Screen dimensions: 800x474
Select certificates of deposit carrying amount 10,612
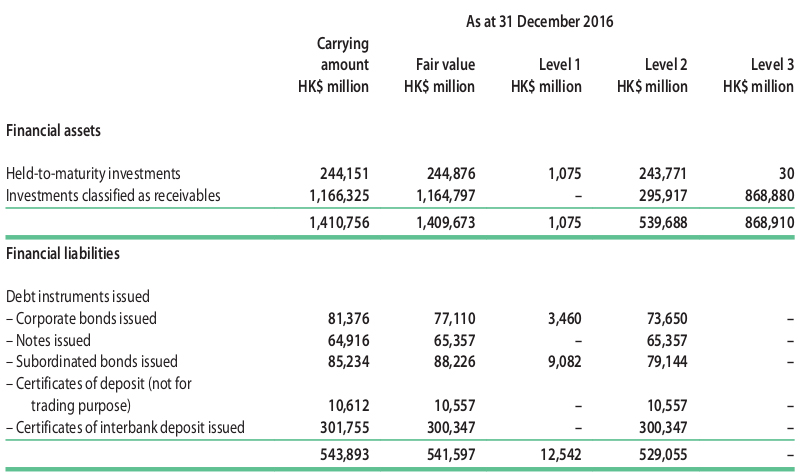[x=348, y=406]
